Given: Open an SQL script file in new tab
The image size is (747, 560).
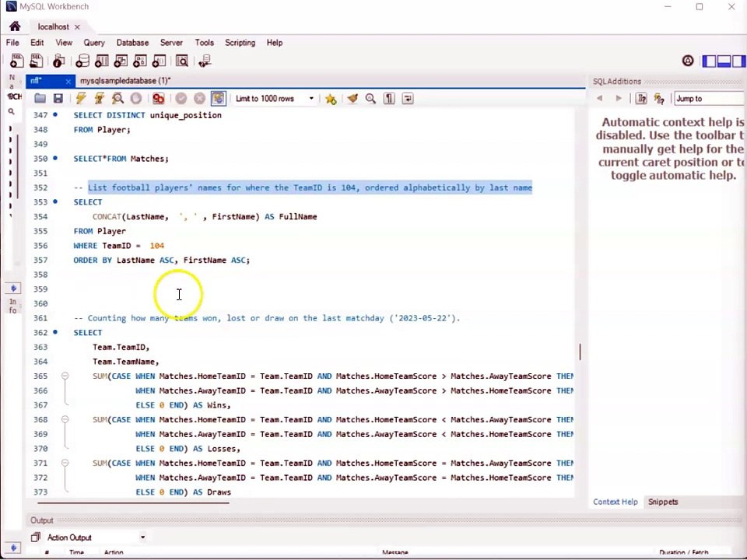Looking at the screenshot, I should [37, 61].
